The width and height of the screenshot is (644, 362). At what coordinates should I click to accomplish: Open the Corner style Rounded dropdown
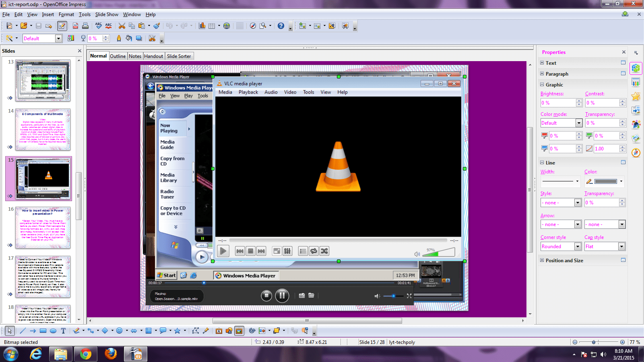[578, 247]
